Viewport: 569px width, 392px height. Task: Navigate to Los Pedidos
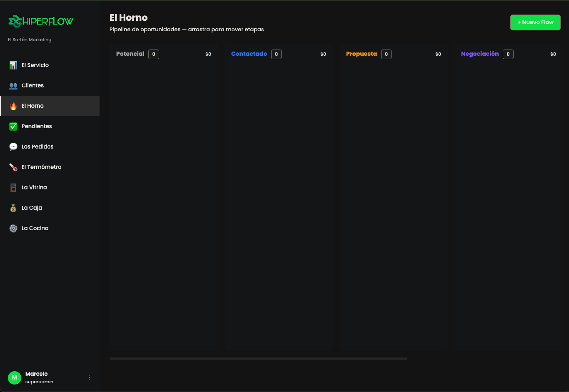(50, 147)
